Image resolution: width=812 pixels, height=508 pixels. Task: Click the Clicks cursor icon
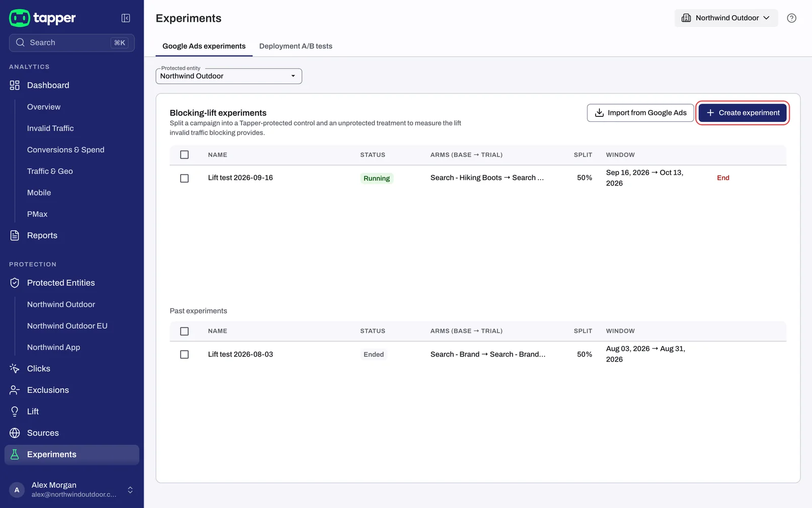coord(15,368)
